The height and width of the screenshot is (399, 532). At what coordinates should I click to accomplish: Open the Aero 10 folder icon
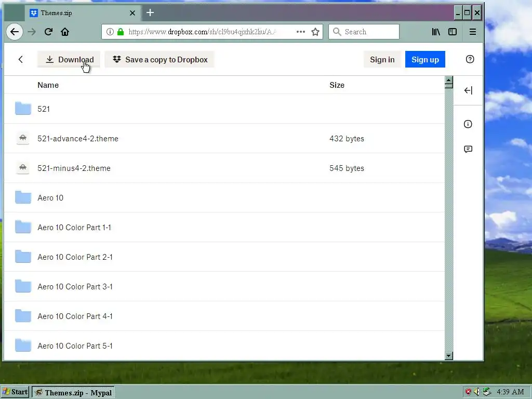(x=23, y=197)
